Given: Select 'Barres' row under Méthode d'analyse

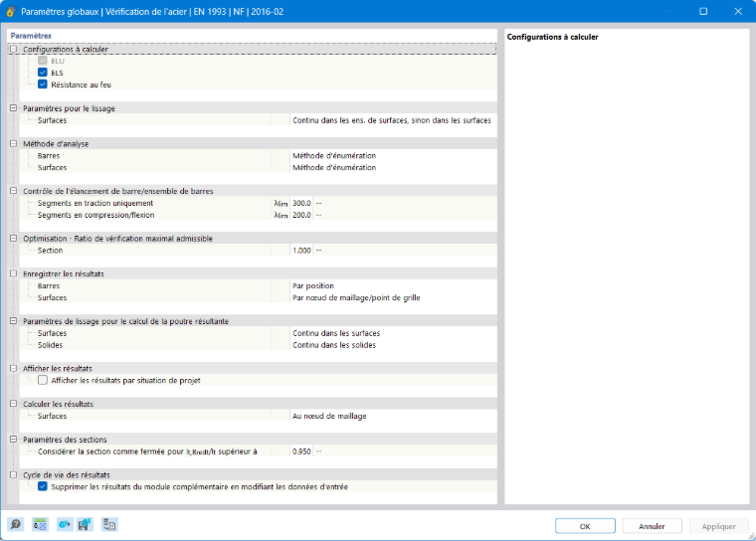Looking at the screenshot, I should coord(258,156).
